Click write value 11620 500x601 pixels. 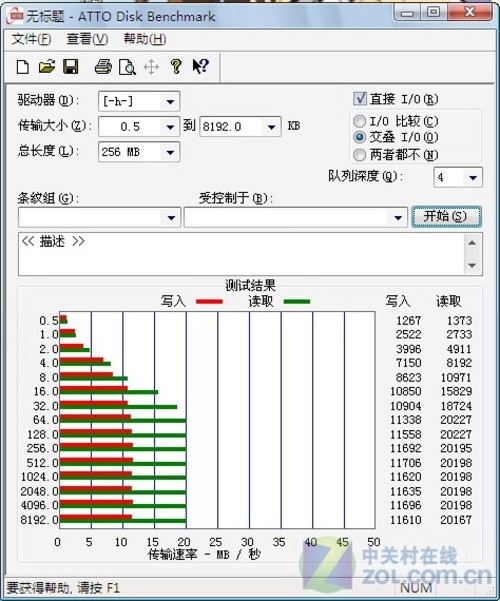point(406,476)
